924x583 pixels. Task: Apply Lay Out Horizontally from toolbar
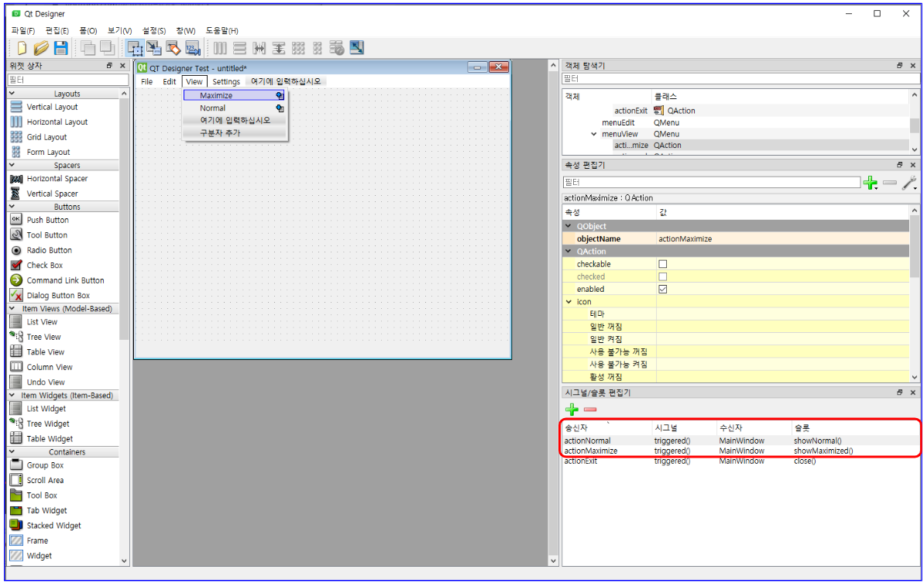[x=220, y=48]
